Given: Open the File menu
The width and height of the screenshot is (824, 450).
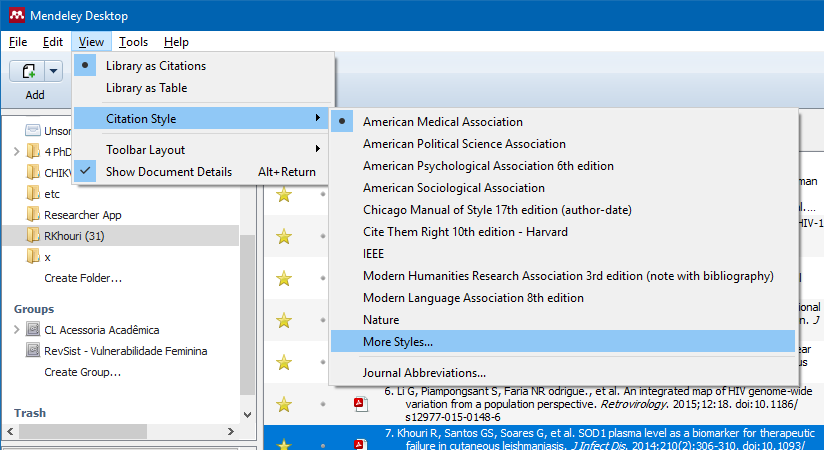Looking at the screenshot, I should pos(18,42).
